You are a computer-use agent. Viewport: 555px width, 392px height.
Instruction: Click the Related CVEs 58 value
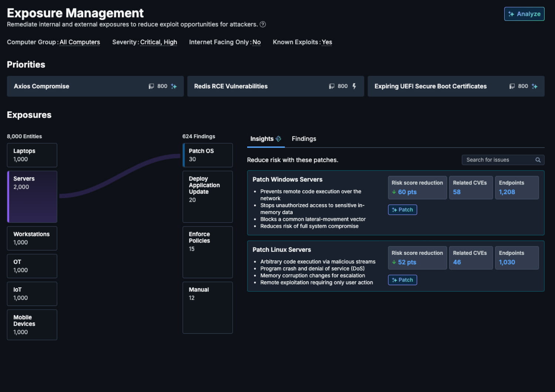tap(457, 192)
